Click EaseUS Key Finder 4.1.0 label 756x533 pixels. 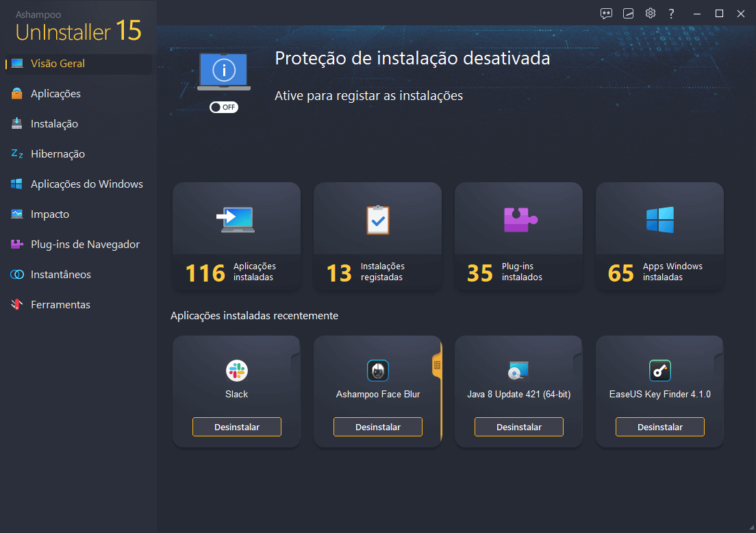pyautogui.click(x=660, y=394)
